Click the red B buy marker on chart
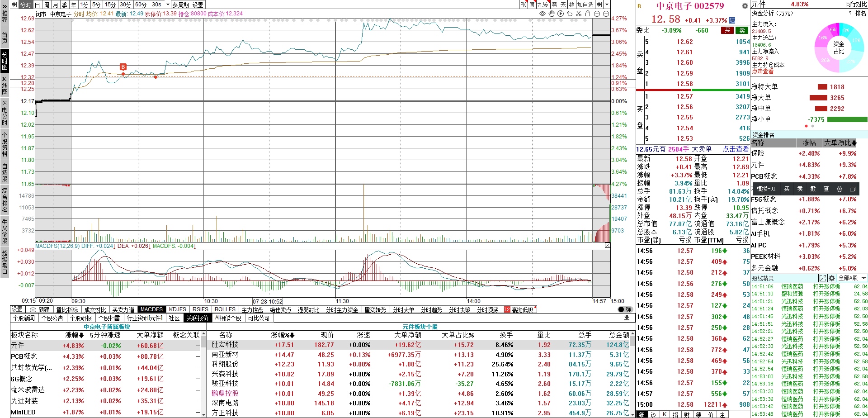This screenshot has height=418, width=868. pyautogui.click(x=123, y=67)
